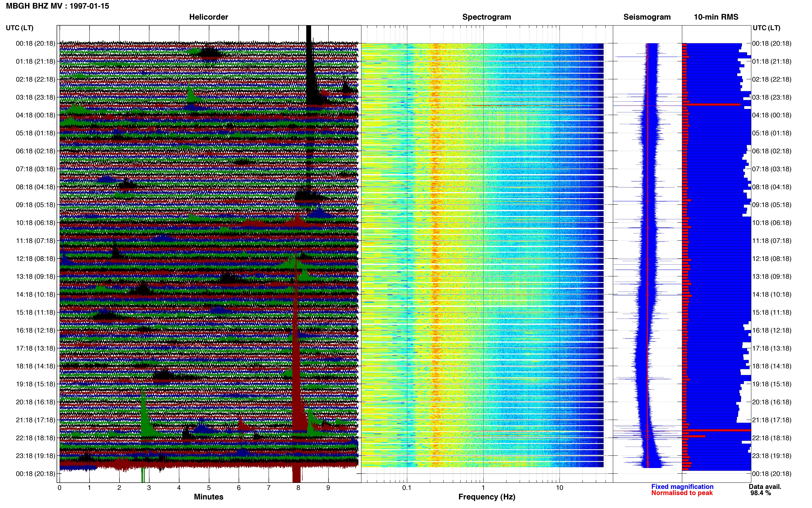Image resolution: width=812 pixels, height=508 pixels.
Task: Select '16:18 (12:18)' on the Helicorder time axis
Action: (x=36, y=330)
